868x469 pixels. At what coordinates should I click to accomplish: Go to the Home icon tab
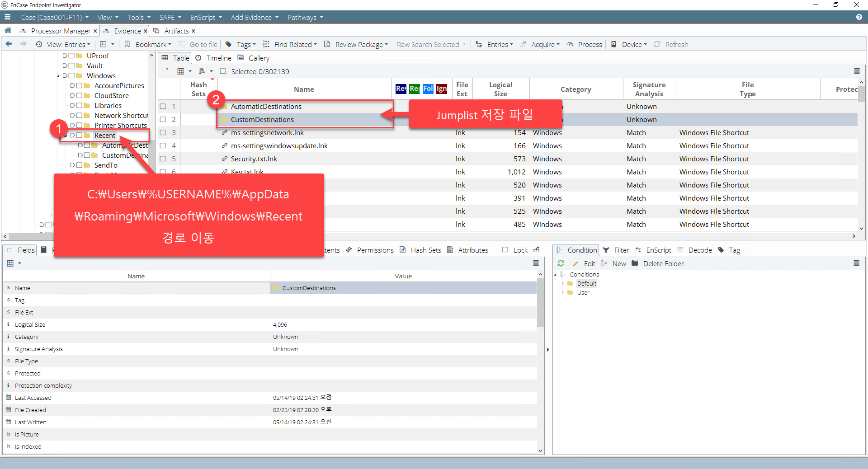point(8,31)
